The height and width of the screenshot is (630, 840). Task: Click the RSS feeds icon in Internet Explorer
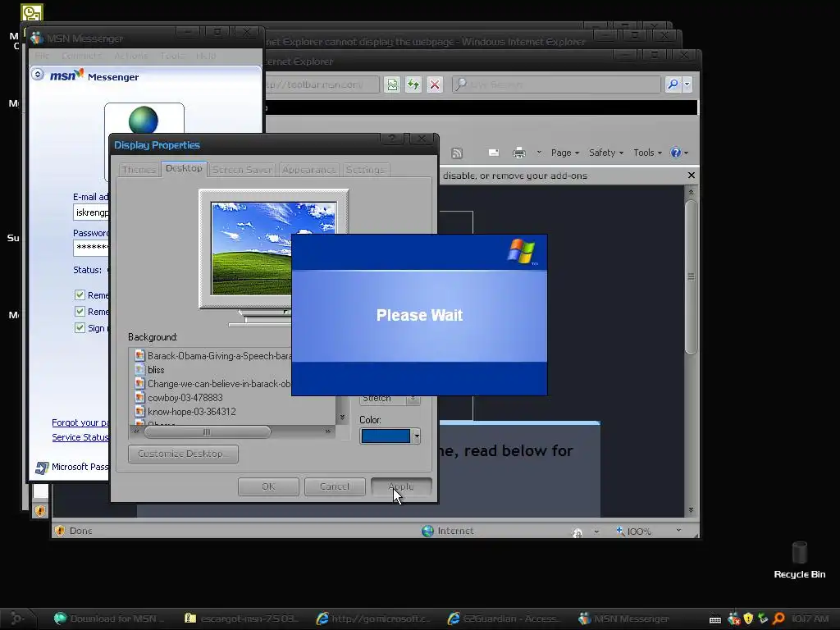[x=457, y=153]
